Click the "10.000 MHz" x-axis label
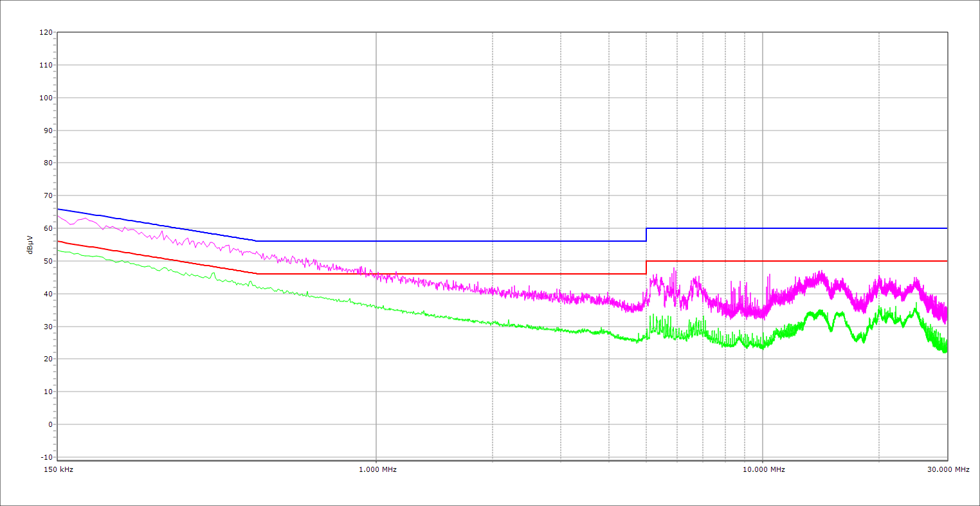Screen dimensions: 980x506 (764, 469)
